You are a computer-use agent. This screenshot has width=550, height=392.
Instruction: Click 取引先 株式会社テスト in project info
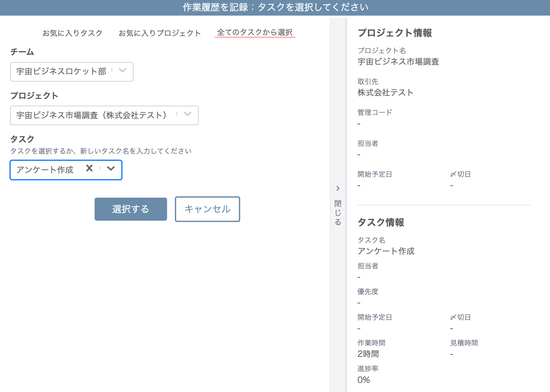(x=385, y=92)
